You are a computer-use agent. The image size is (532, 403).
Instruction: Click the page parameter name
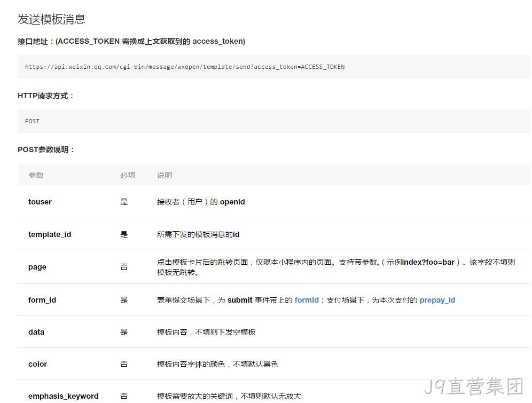[37, 267]
